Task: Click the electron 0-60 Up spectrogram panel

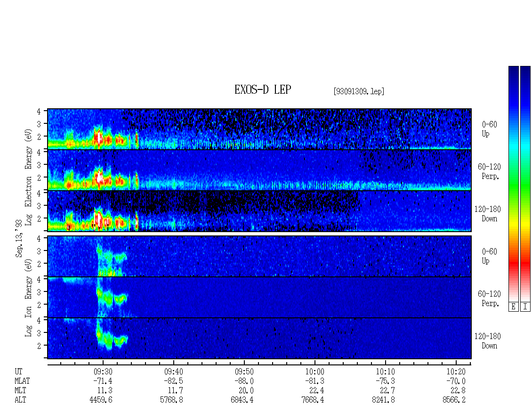Action: pos(259,129)
